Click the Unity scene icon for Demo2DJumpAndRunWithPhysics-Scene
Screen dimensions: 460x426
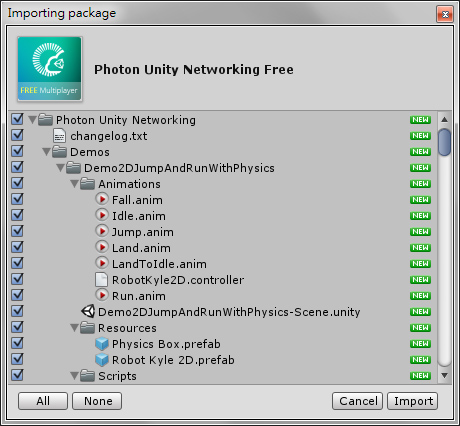click(x=88, y=311)
